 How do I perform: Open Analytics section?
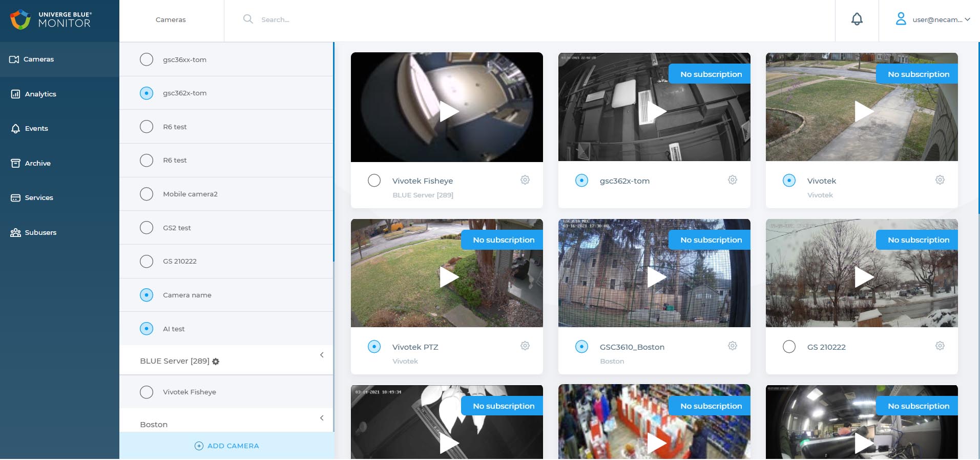tap(59, 94)
